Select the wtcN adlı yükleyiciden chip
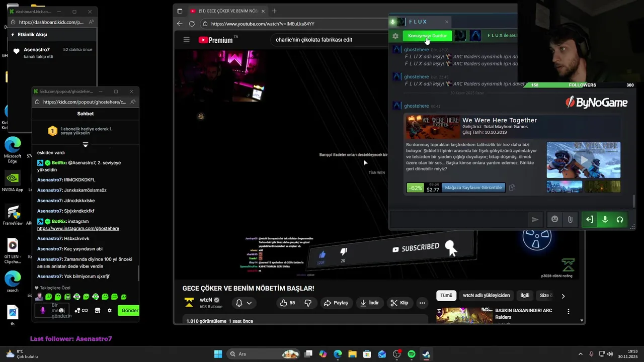 [x=486, y=296]
